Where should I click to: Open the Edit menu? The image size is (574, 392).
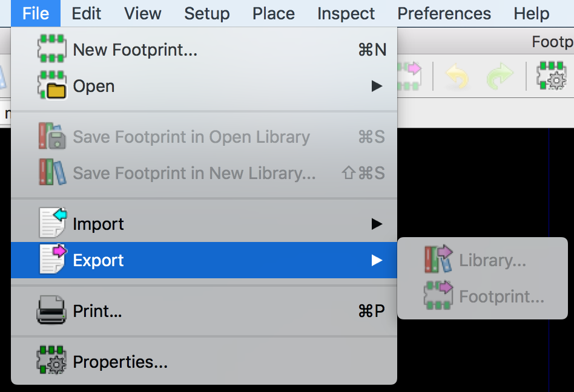[86, 13]
